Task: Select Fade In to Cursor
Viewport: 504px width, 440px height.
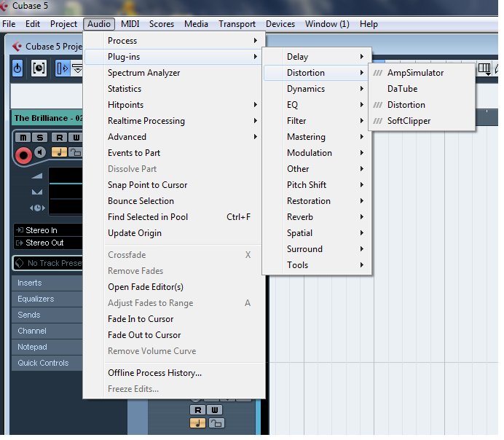Action: click(175, 319)
